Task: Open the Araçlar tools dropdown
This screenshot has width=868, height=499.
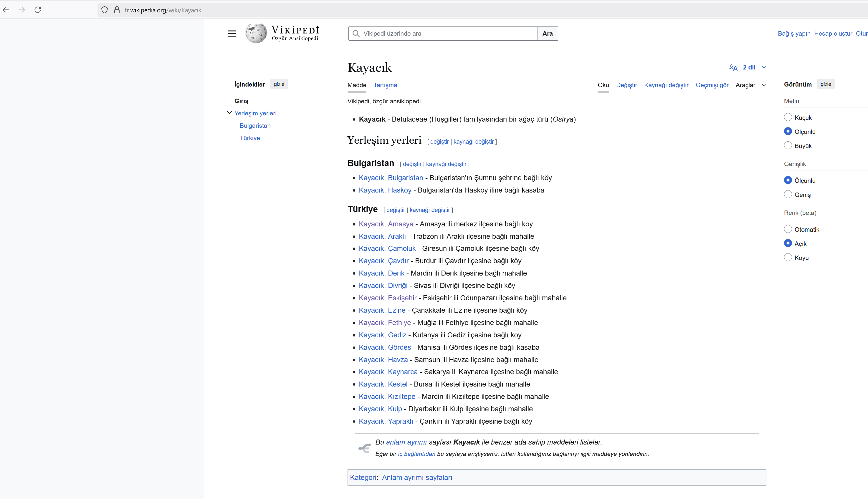Action: (x=750, y=85)
